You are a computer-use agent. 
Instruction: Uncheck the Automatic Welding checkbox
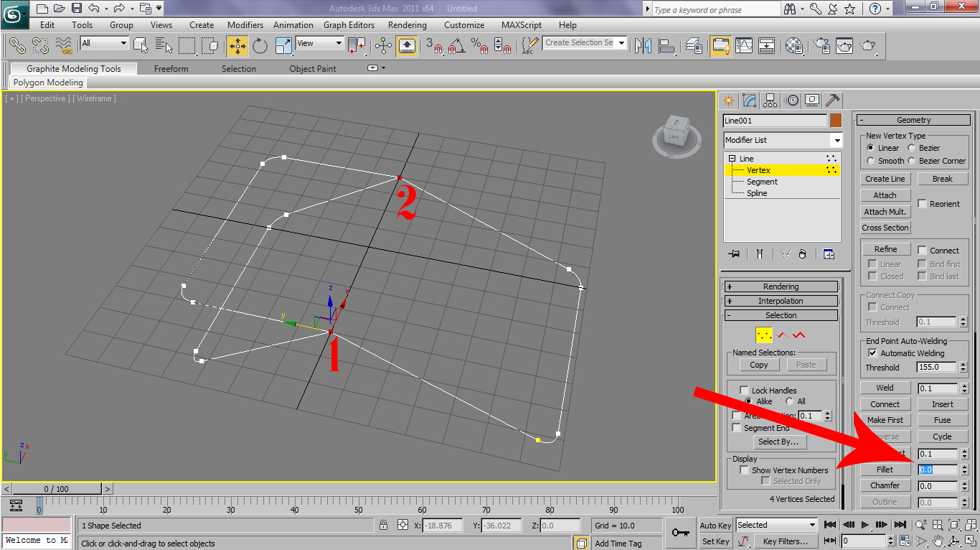click(x=872, y=353)
